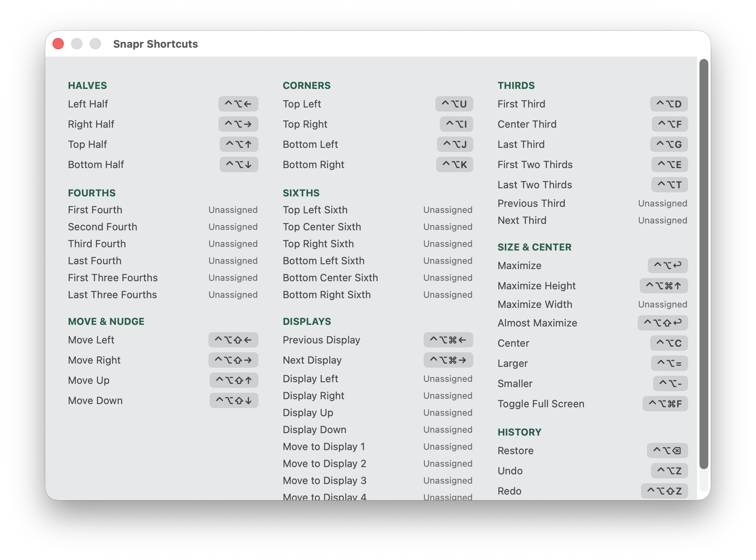Edit the Move Left shortcut
The height and width of the screenshot is (560, 756).
click(x=233, y=340)
